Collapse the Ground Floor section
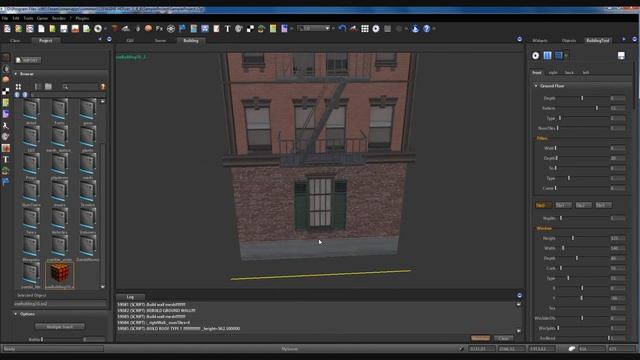 [536, 86]
